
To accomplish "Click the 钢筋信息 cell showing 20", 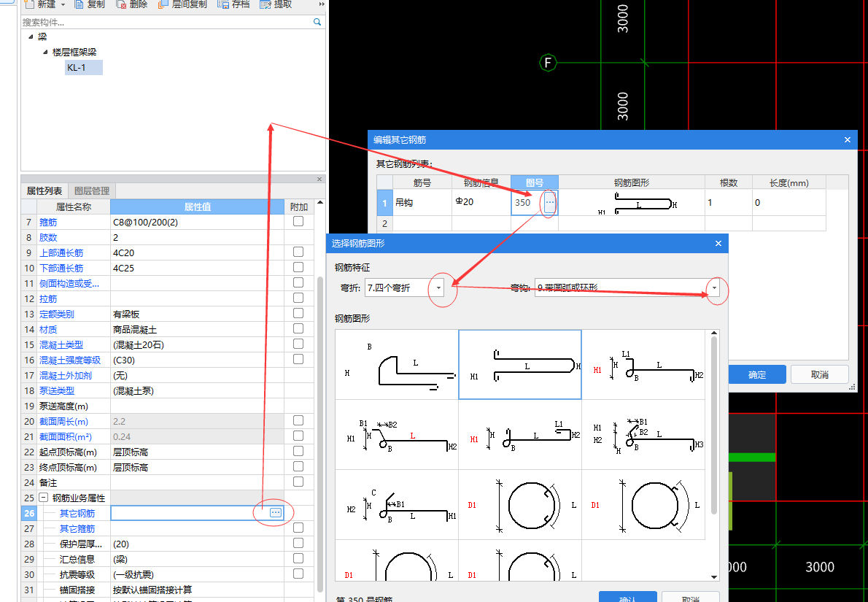I will 481,203.
